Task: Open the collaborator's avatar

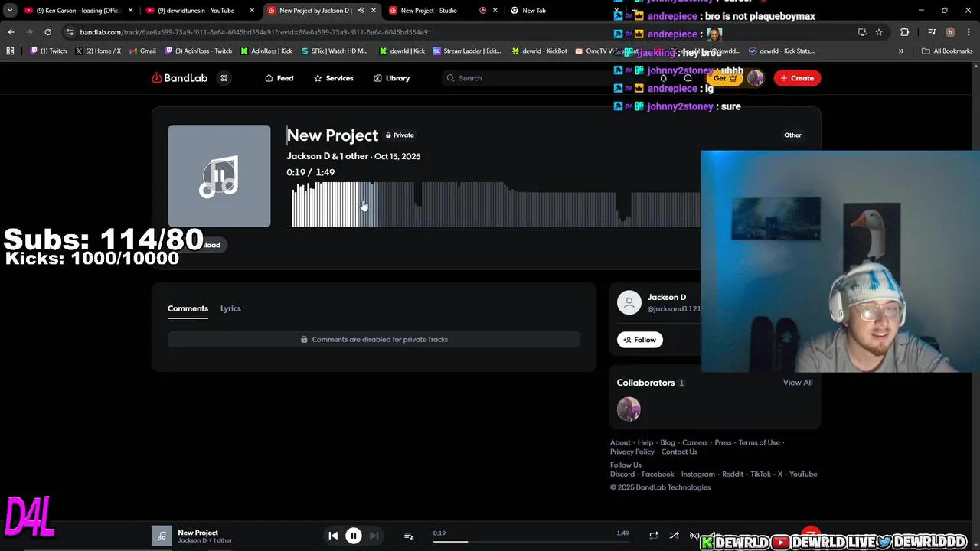Action: coord(629,409)
